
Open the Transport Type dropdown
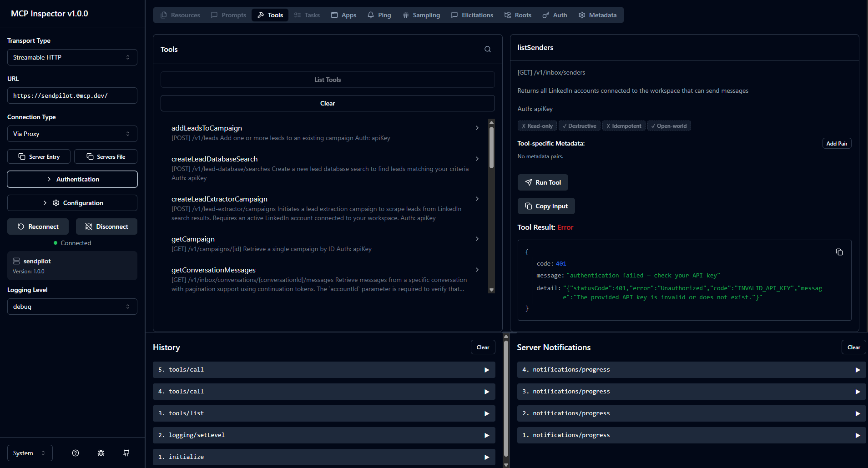[72, 57]
